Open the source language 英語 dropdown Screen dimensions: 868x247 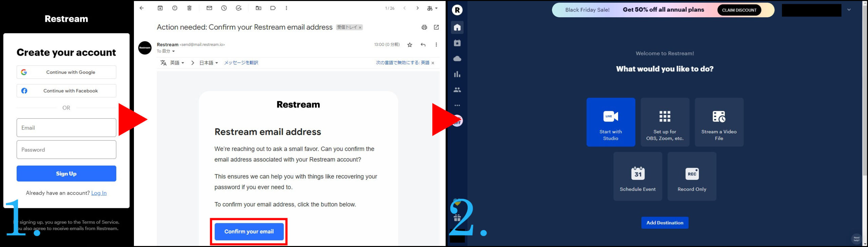coord(177,63)
